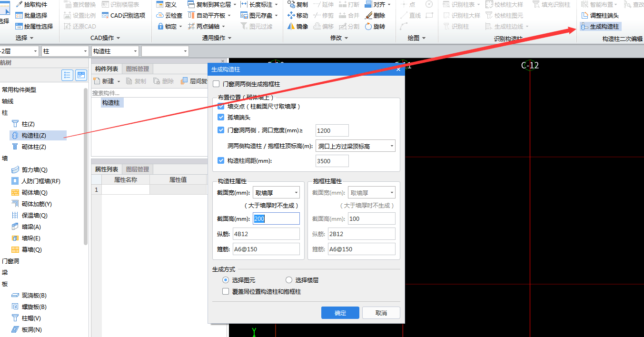Viewport: 644px width, 337px height.
Task: Click 生成构造柱 in the ribbon
Action: [x=600, y=26]
